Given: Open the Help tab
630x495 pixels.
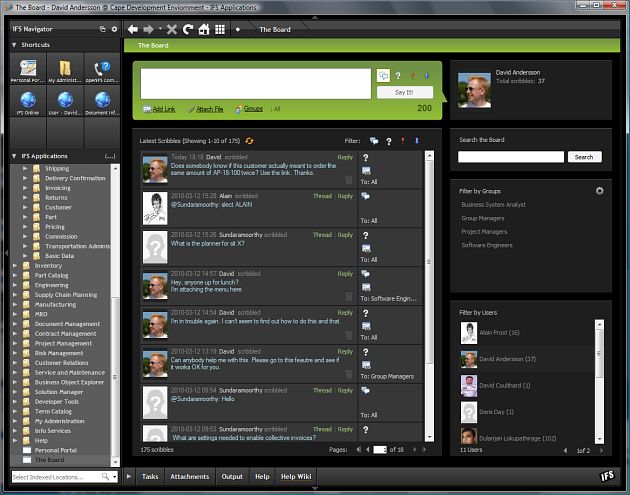Looking at the screenshot, I should point(262,477).
